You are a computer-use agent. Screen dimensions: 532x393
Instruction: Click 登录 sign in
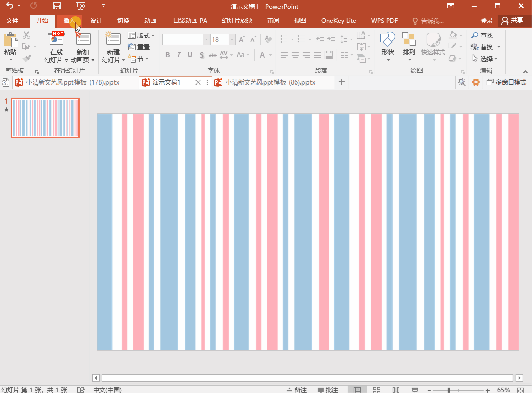(x=486, y=21)
